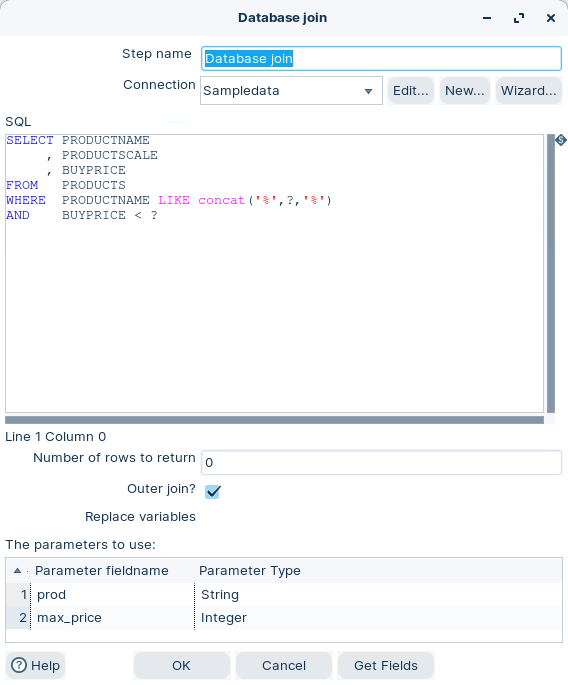Minimize the Database join dialog
568x685 pixels.
tap(487, 18)
